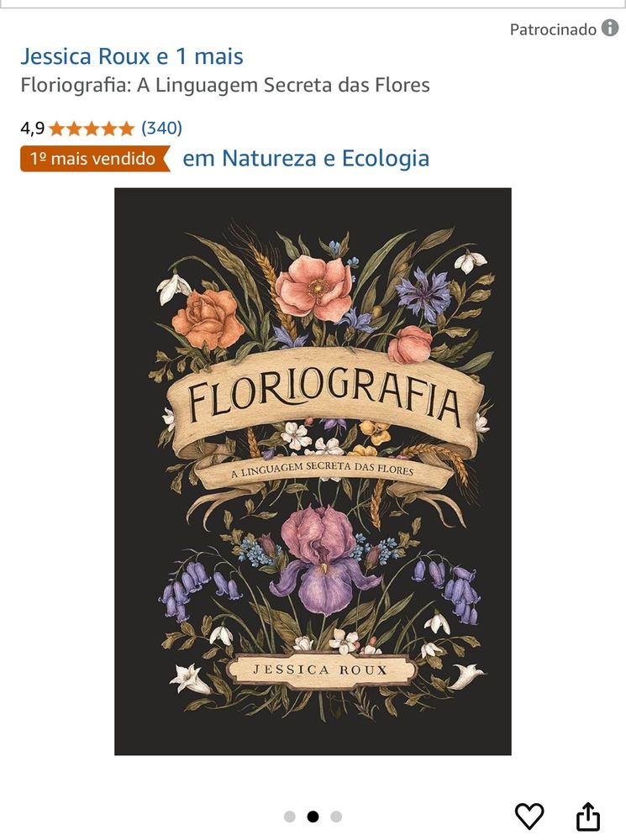Open the share icon
The height and width of the screenshot is (840, 626).
588,816
